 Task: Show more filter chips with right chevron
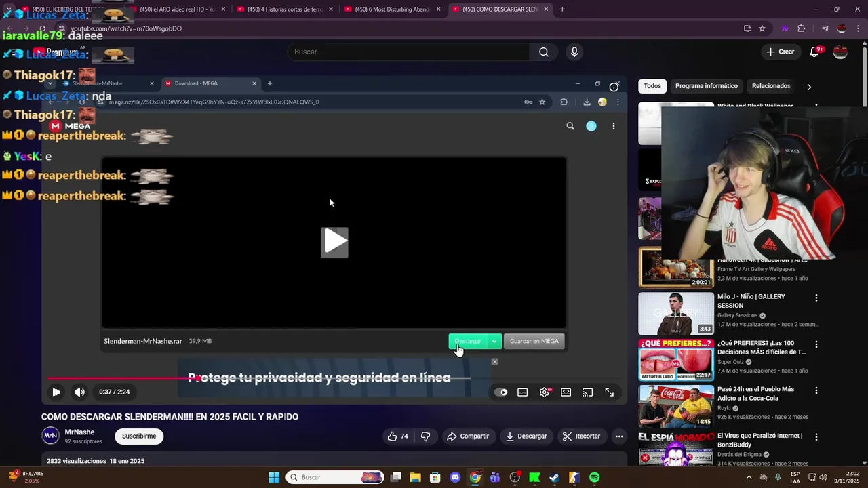(x=808, y=87)
